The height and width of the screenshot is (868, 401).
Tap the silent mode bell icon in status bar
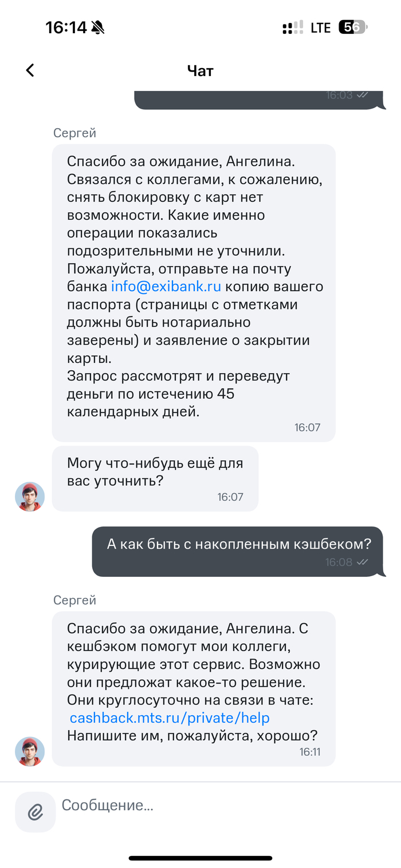(98, 27)
